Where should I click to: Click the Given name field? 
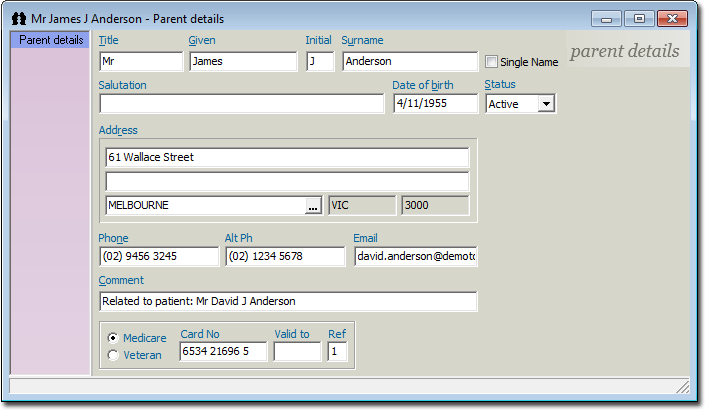tap(243, 62)
